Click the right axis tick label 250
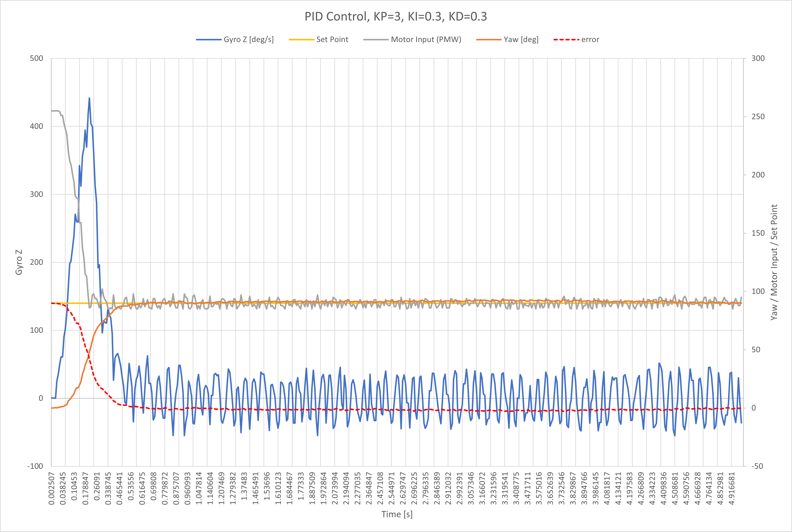Image resolution: width=792 pixels, height=532 pixels. (758, 117)
